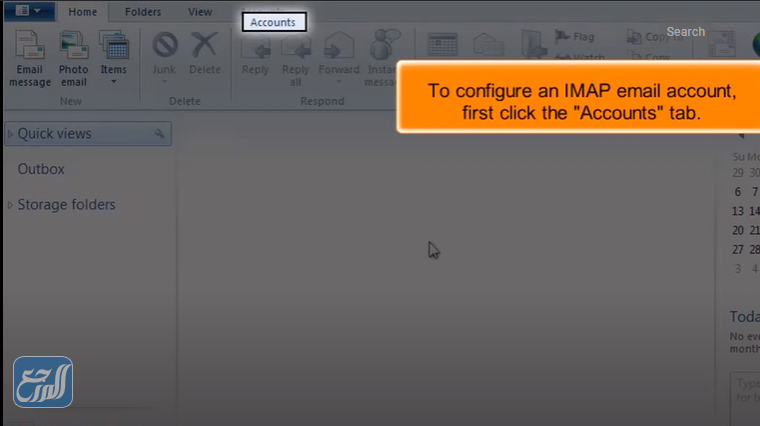Screen dimensions: 760x426
Task: Click the Instant message icon
Action: (x=381, y=46)
